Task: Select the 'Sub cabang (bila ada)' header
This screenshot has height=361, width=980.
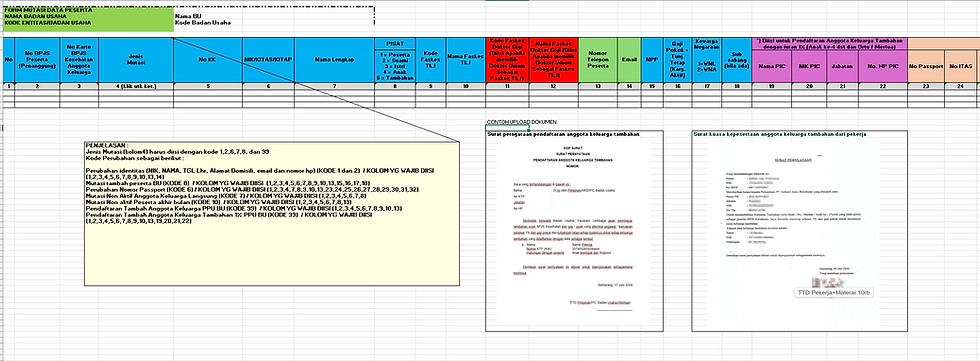Action: (x=737, y=59)
